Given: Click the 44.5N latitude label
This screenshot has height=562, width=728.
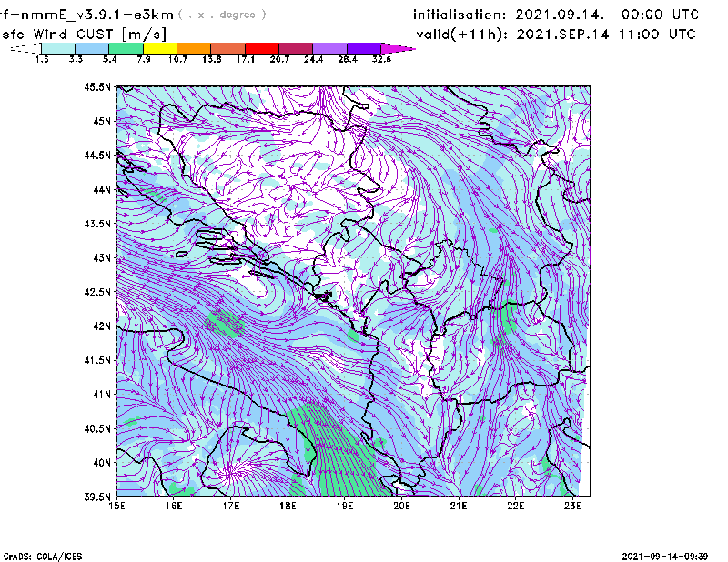Looking at the screenshot, I should [x=97, y=155].
